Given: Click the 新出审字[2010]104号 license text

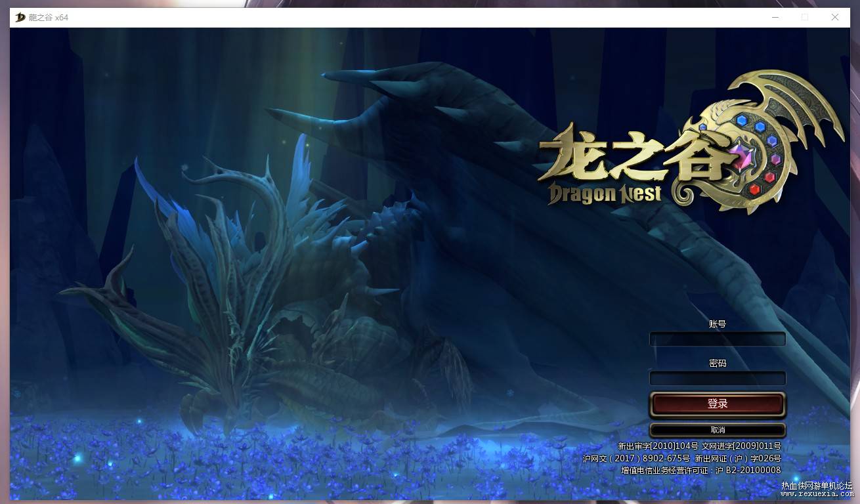Looking at the screenshot, I should coord(658,446).
